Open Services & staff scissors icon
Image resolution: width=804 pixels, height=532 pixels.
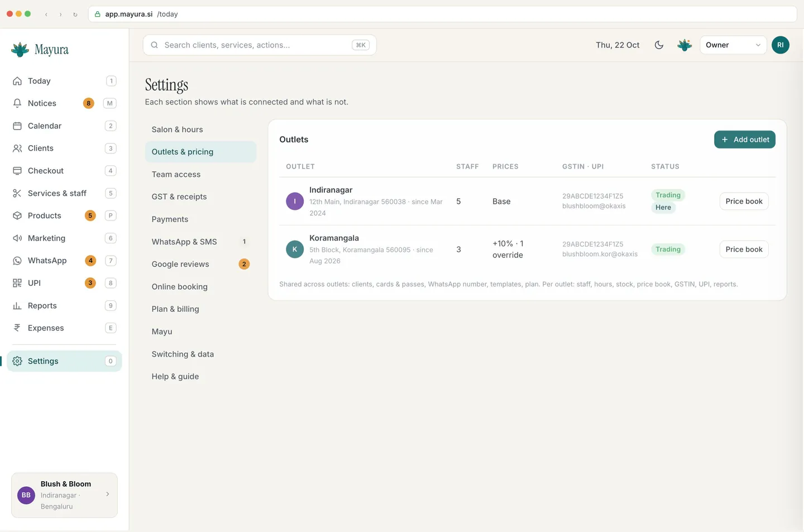pos(17,193)
